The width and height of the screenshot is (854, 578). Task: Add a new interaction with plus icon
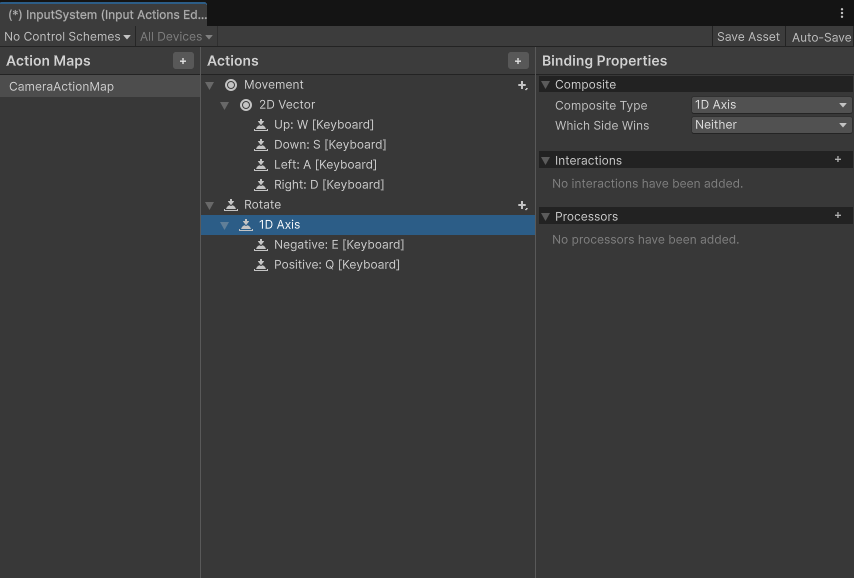coord(838,160)
